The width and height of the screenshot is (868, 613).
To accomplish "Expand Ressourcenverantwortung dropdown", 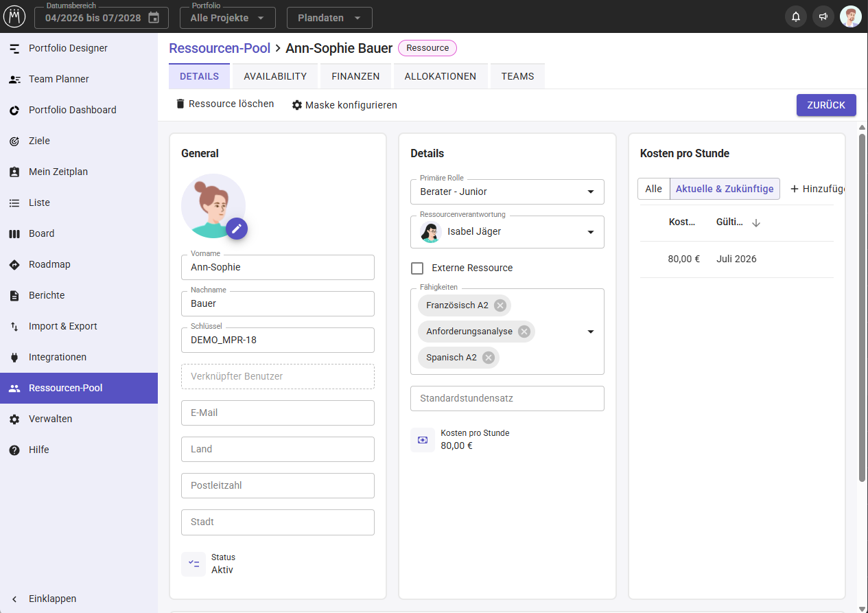I will coord(507,232).
